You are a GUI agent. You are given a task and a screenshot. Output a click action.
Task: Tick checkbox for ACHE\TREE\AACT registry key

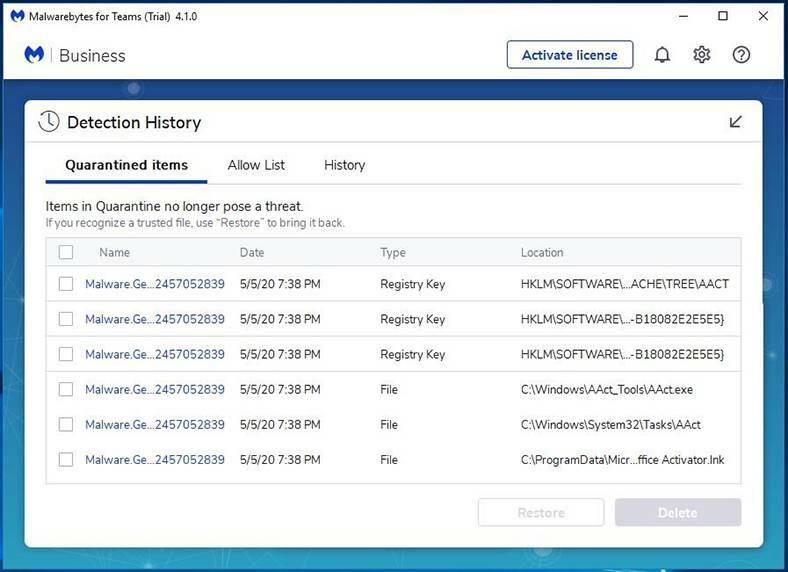coord(66,284)
